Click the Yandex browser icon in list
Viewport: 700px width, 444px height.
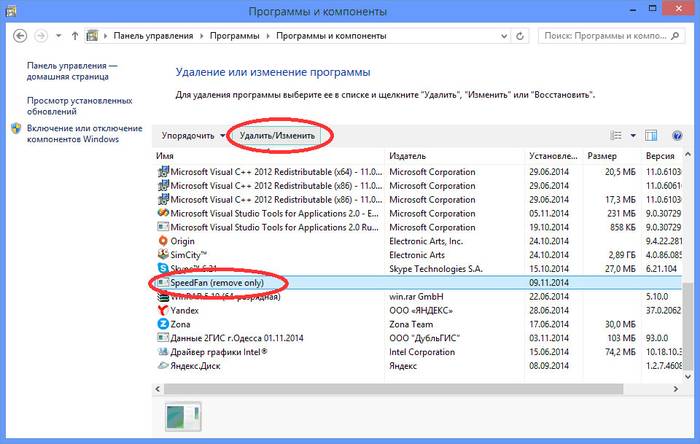(x=164, y=311)
